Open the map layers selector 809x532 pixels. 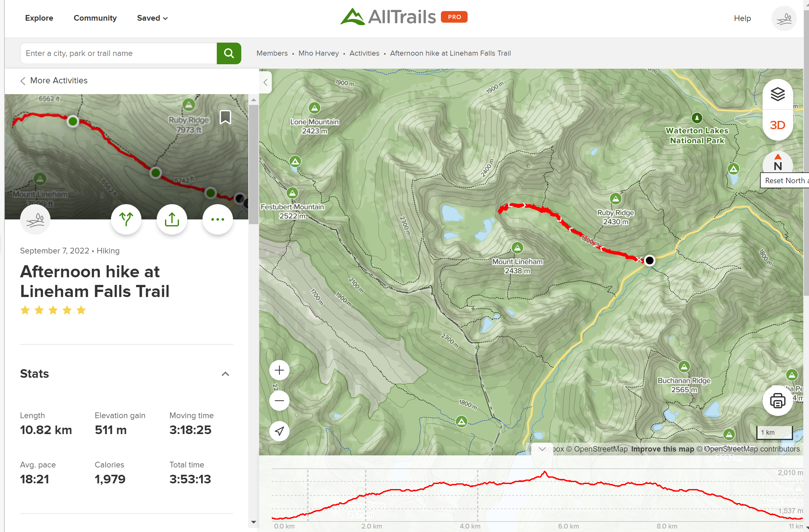(777, 94)
